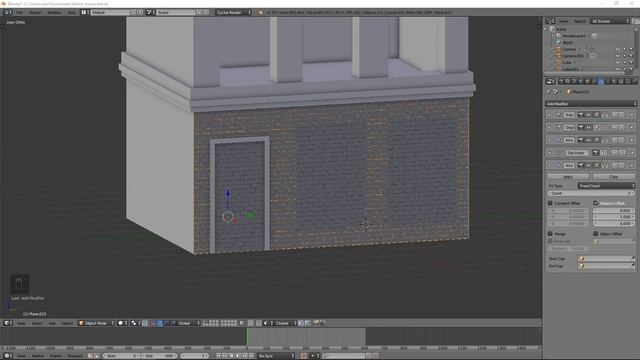Click the Relative Offset value 1.000 field
The image size is (640, 360).
[614, 217]
